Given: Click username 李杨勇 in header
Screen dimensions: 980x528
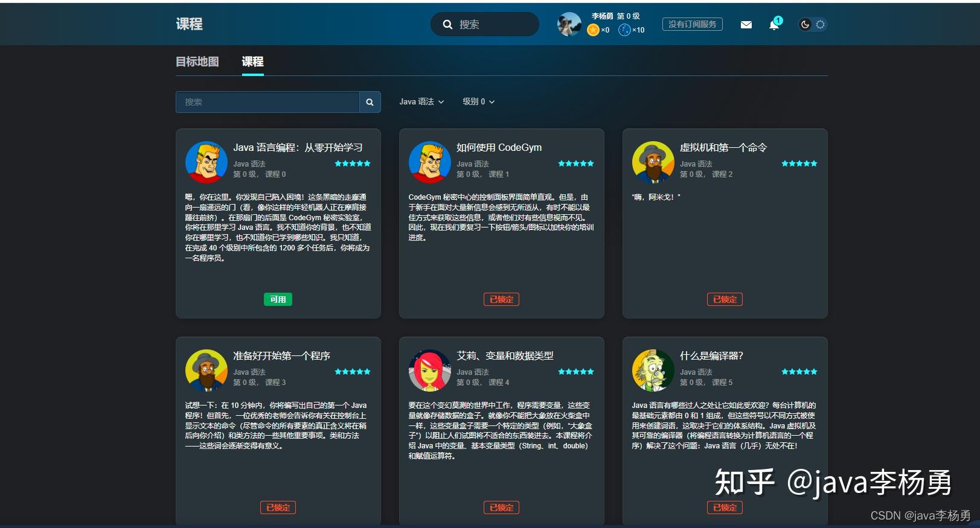Looking at the screenshot, I should click(x=602, y=16).
